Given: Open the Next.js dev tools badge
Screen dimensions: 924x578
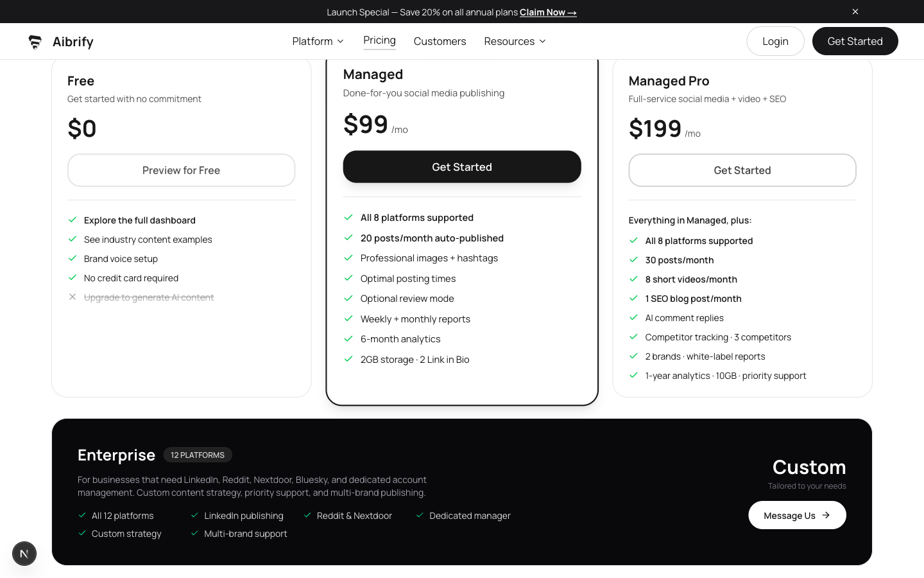Looking at the screenshot, I should 24,554.
